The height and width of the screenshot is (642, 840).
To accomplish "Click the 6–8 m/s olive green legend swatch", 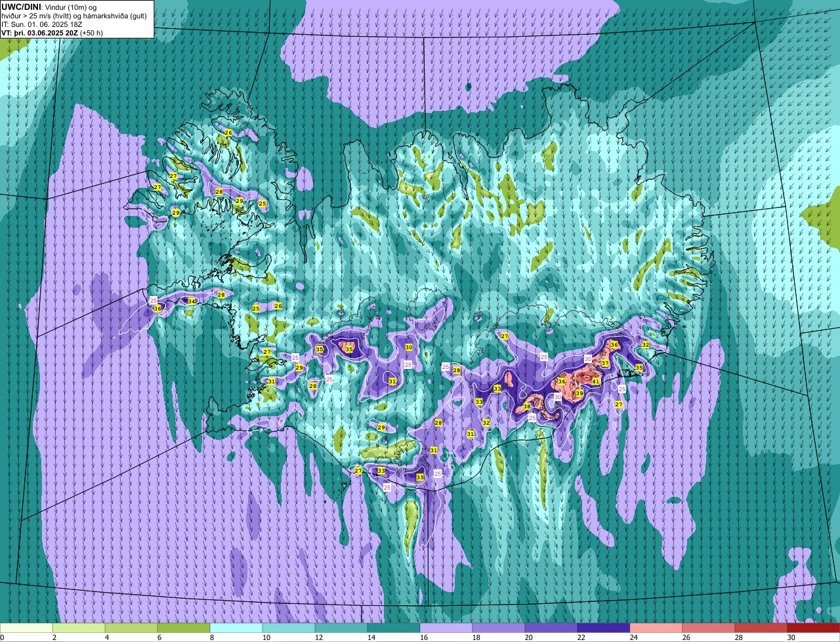I will coord(184,628).
